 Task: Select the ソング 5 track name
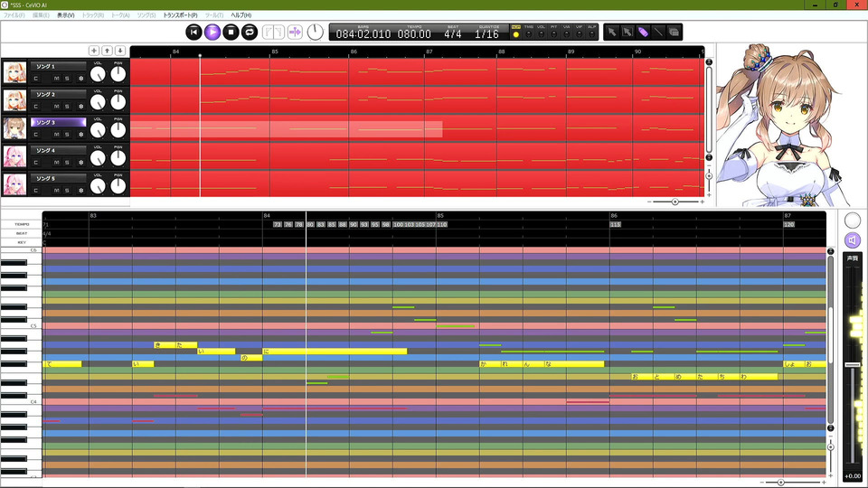pyautogui.click(x=58, y=179)
